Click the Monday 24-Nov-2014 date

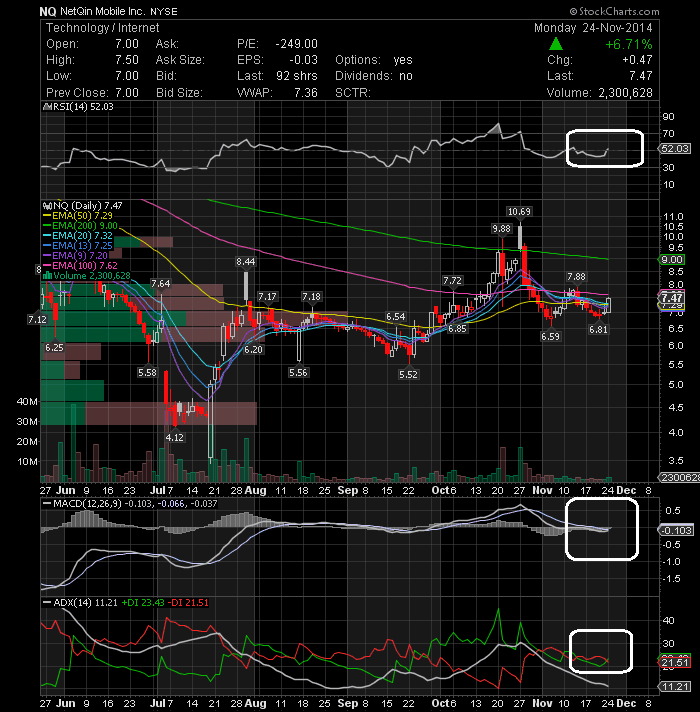point(593,28)
